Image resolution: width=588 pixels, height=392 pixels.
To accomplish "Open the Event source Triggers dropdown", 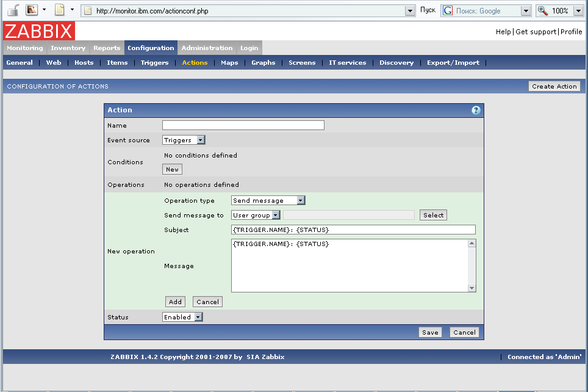I will click(184, 140).
